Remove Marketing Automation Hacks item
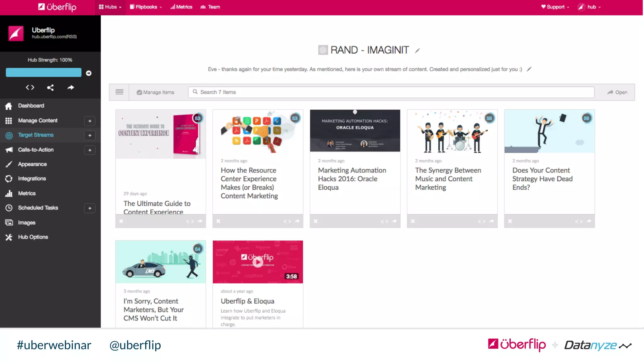This screenshot has height=362, width=644. point(315,221)
